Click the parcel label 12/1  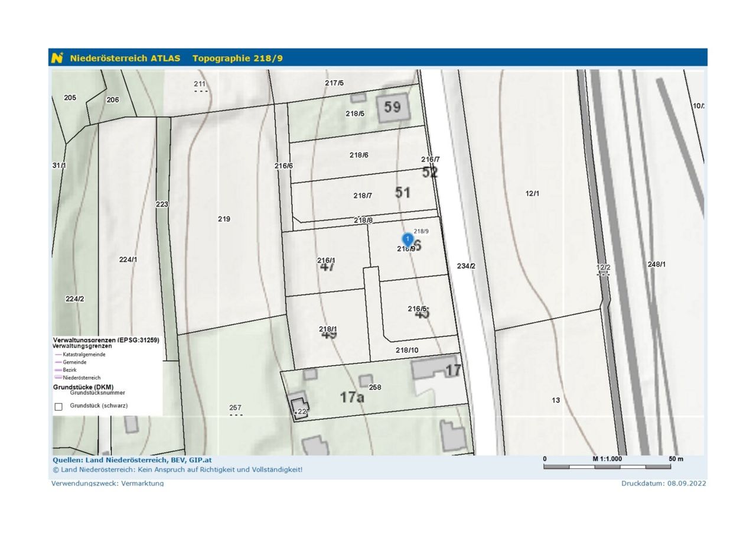tap(533, 193)
